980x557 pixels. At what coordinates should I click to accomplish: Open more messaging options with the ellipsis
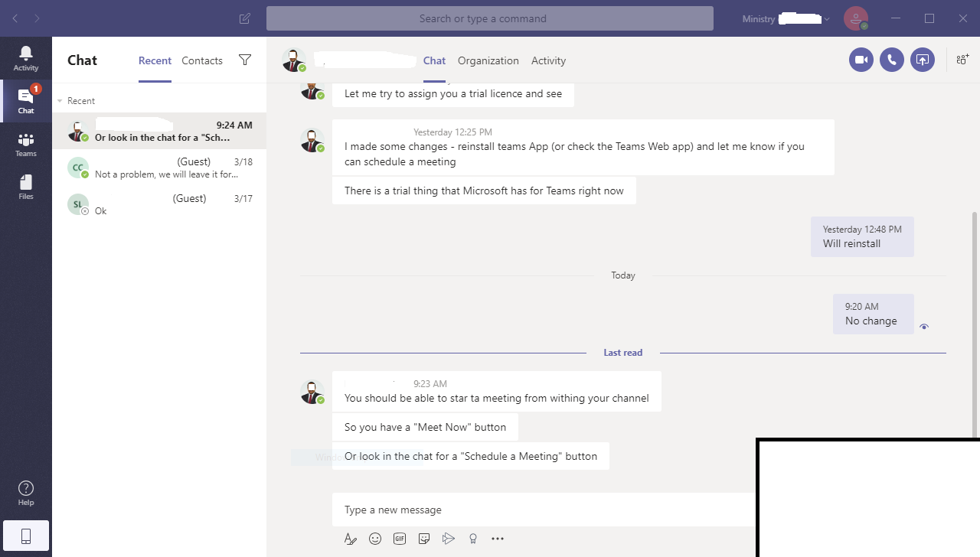(x=498, y=538)
